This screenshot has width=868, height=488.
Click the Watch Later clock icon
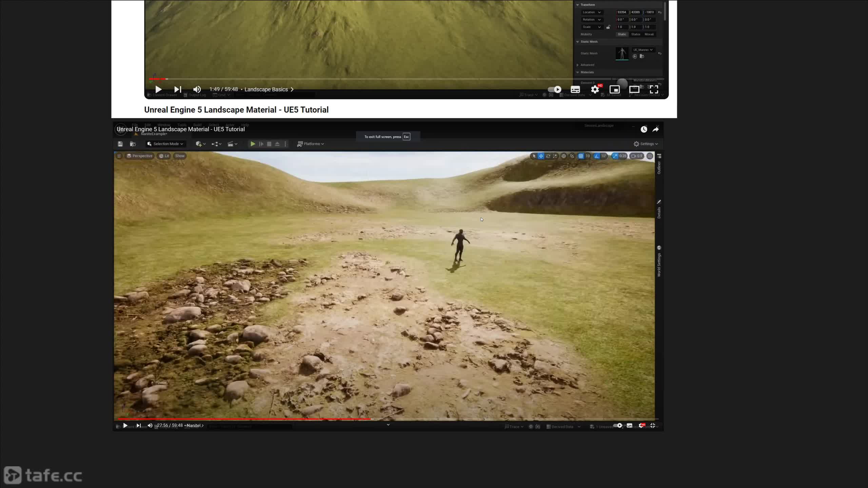point(644,129)
